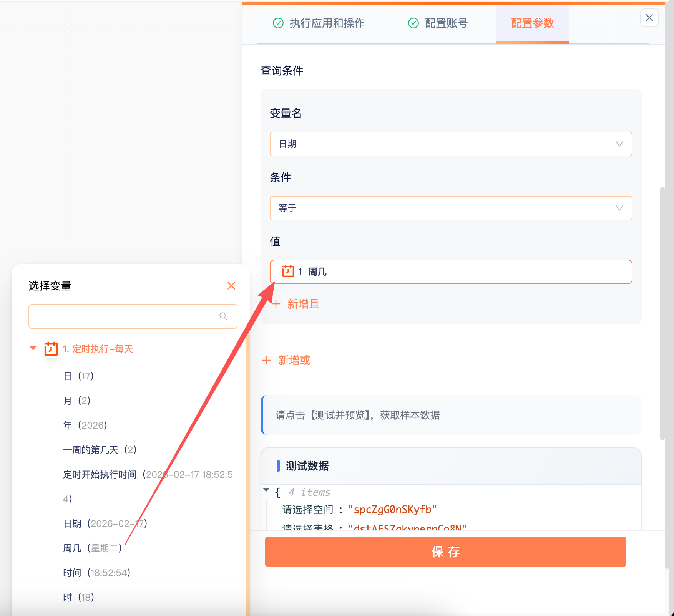The image size is (674, 616).
Task: Switch to the 配置账号 tab
Action: pos(438,23)
